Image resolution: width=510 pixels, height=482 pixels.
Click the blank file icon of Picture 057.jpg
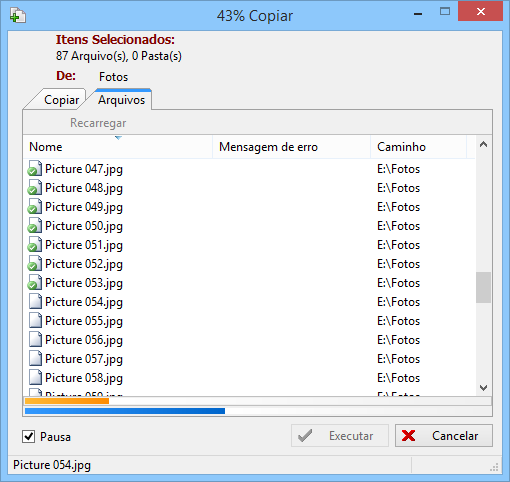click(35, 358)
